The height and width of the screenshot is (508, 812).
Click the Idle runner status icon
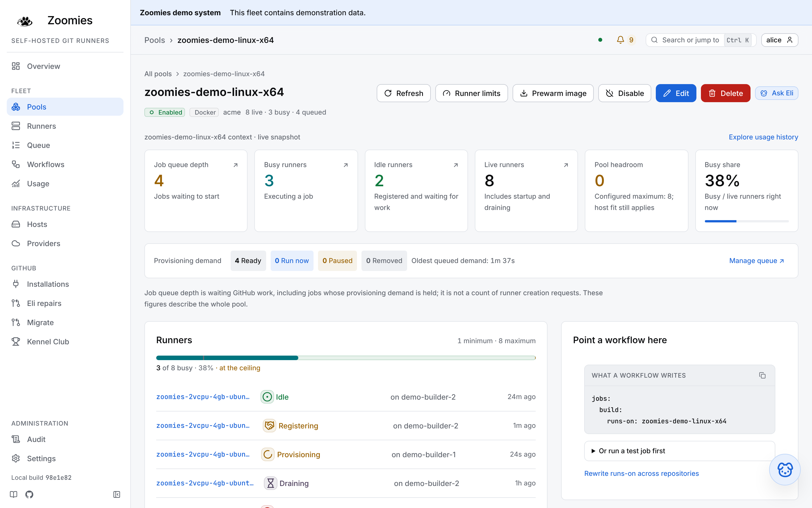pos(267,397)
